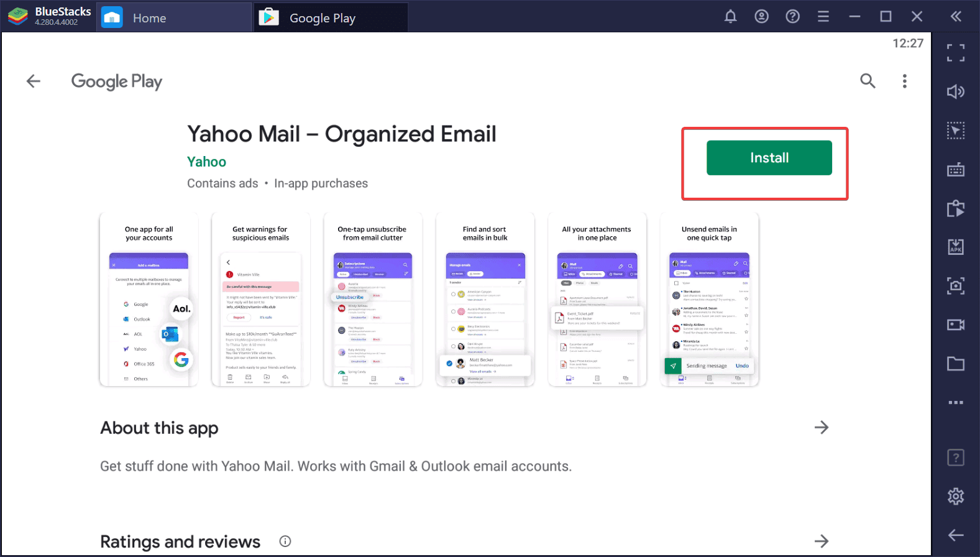Click the 'Contains ads' label
Image resolution: width=980 pixels, height=557 pixels.
(x=222, y=183)
